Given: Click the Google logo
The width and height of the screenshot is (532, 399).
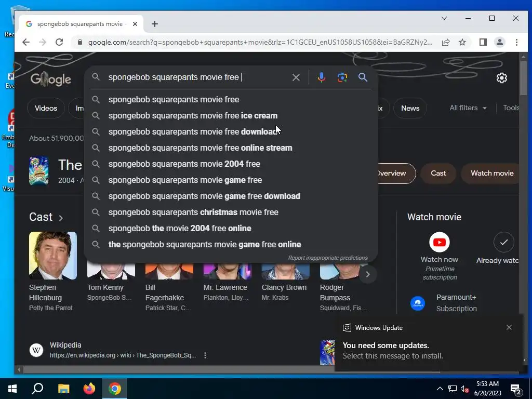Looking at the screenshot, I should coord(50,79).
